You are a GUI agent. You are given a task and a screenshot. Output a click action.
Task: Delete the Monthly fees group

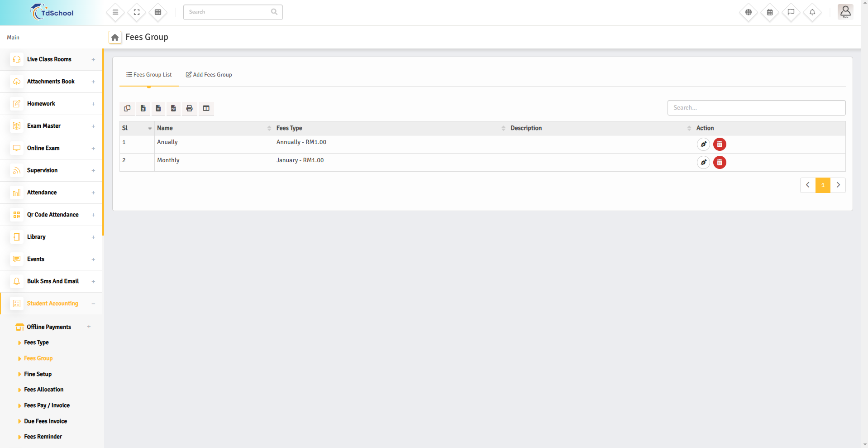(x=719, y=163)
